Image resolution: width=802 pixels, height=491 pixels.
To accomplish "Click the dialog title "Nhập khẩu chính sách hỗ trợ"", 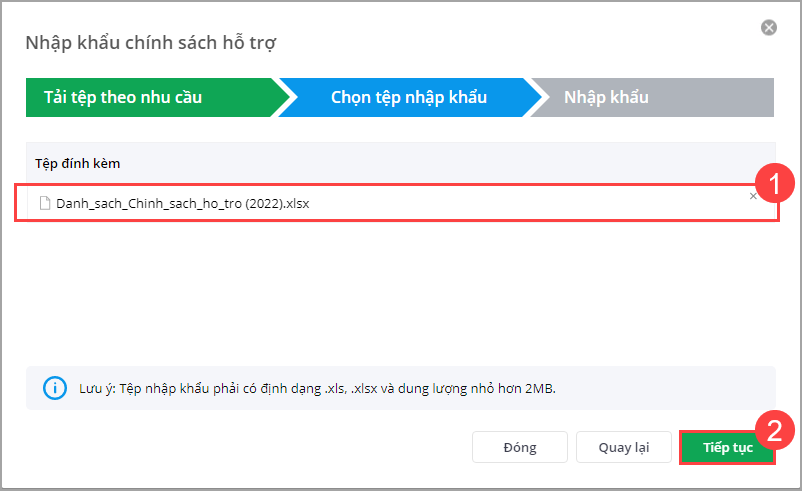I will pyautogui.click(x=150, y=42).
